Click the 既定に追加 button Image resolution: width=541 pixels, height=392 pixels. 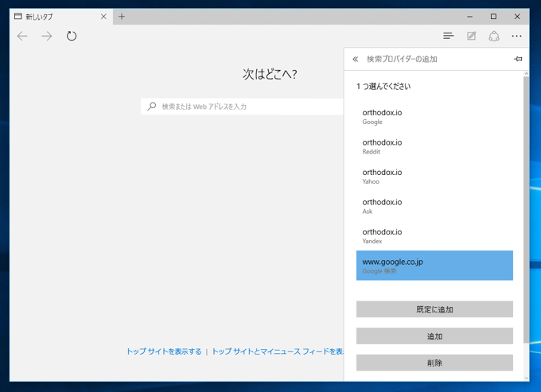click(434, 309)
